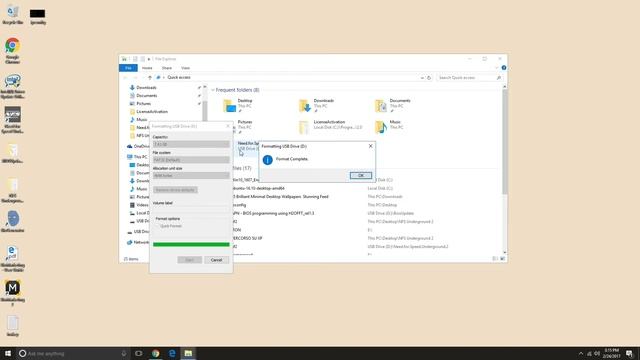Select Downloads in navigation pane quick access

click(146, 88)
